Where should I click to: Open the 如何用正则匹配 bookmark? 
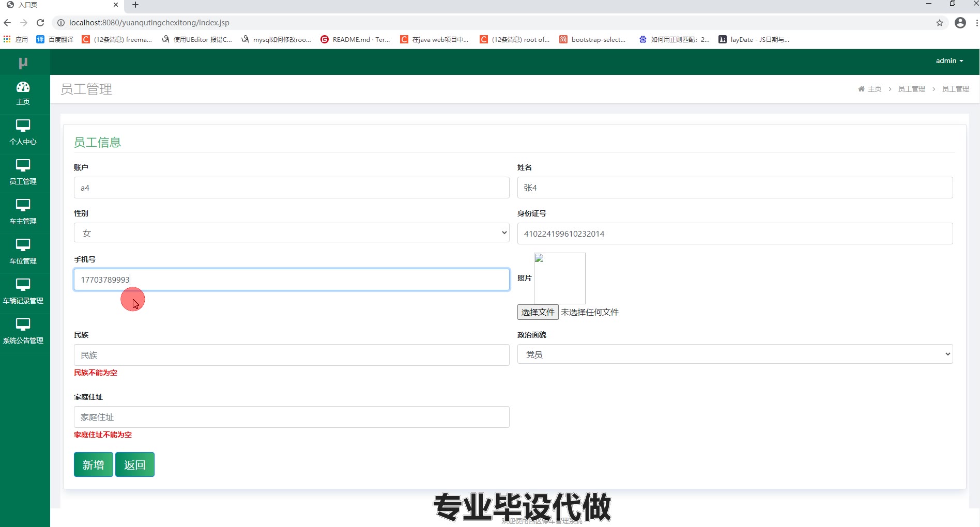674,39
